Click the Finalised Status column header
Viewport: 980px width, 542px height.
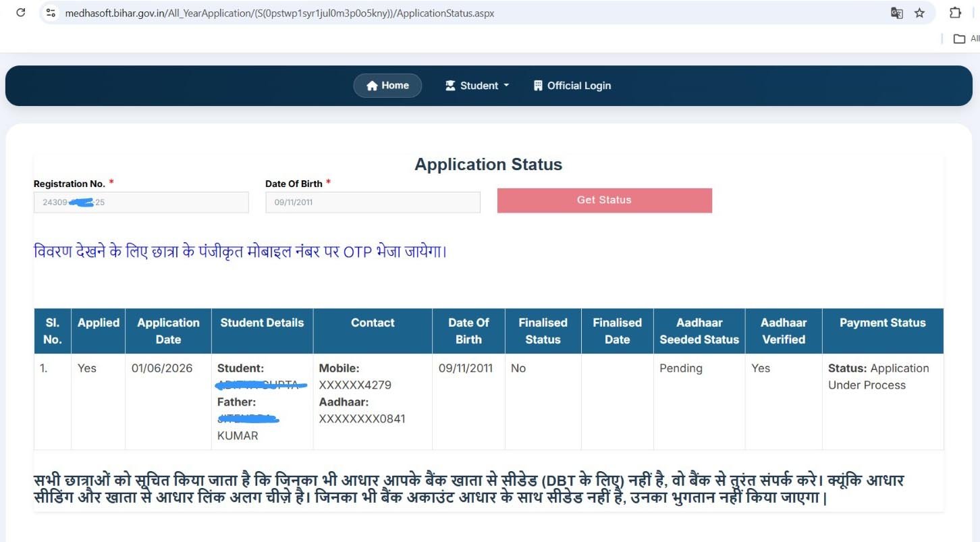tap(543, 331)
